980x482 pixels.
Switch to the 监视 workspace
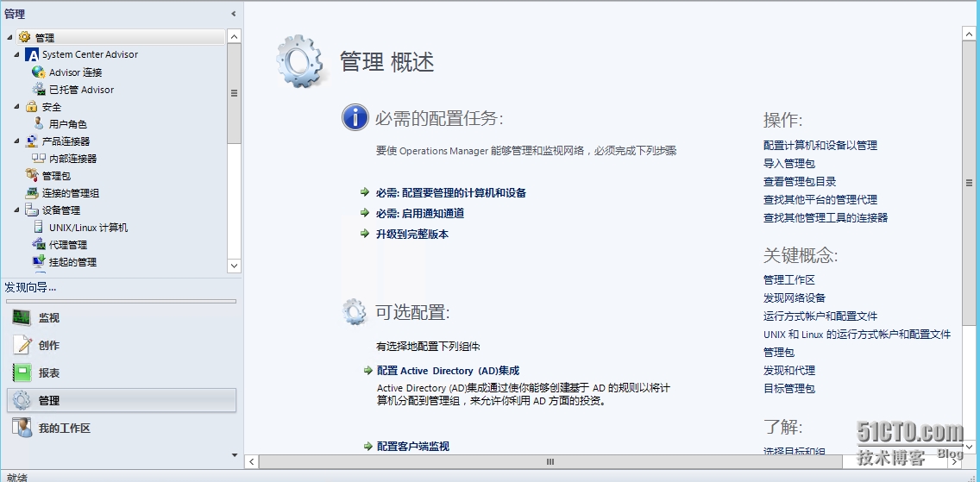point(122,317)
